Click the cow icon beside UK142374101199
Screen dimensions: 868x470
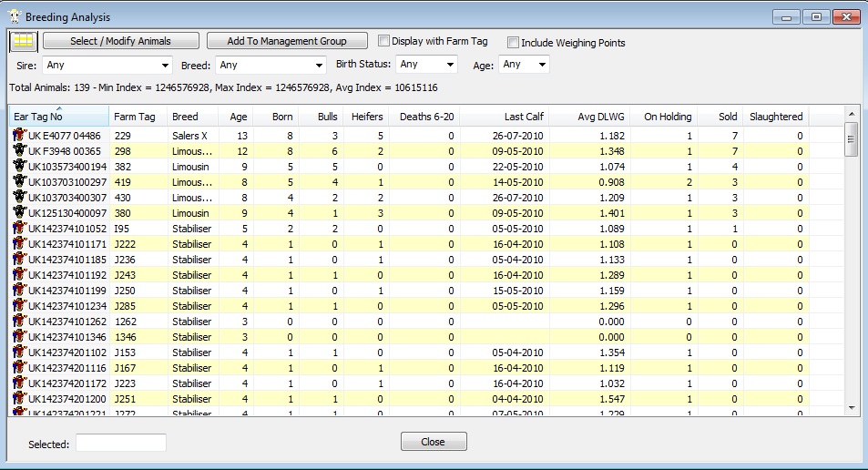(20, 290)
